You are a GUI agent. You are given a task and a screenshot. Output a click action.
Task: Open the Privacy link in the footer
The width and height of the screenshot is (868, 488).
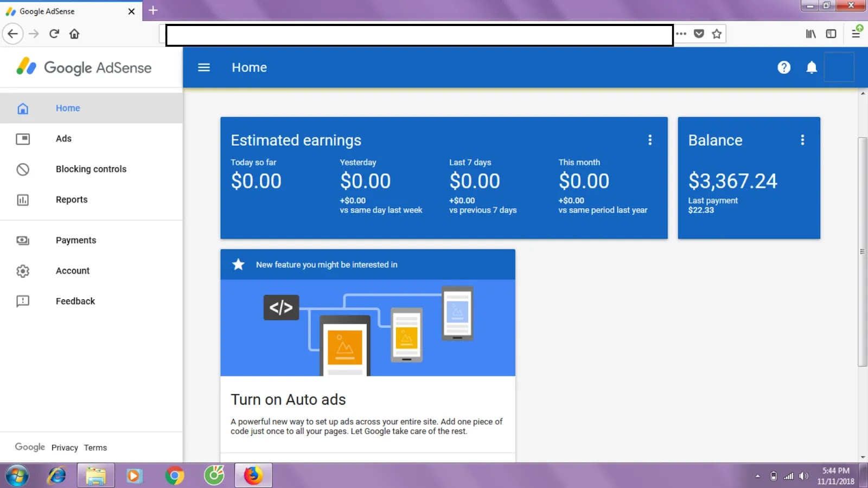[65, 447]
